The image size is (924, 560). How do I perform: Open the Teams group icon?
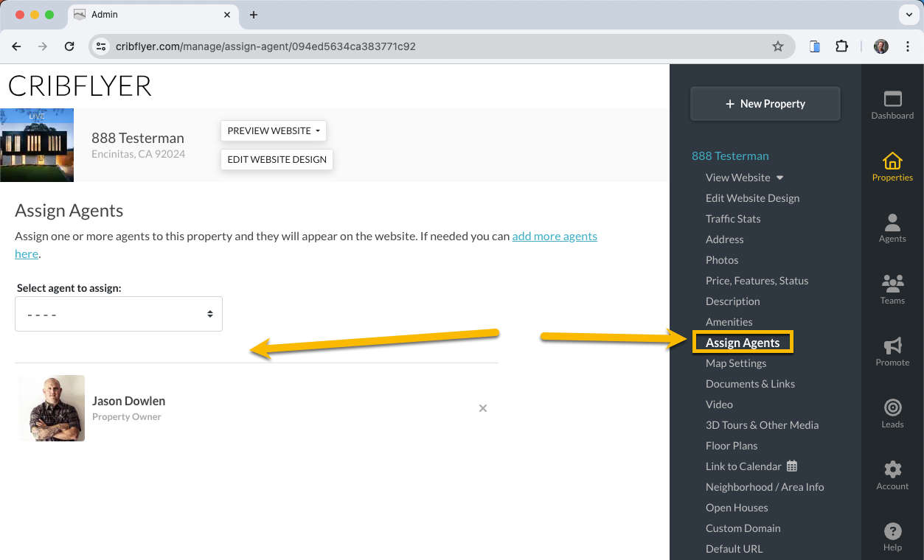[892, 283]
